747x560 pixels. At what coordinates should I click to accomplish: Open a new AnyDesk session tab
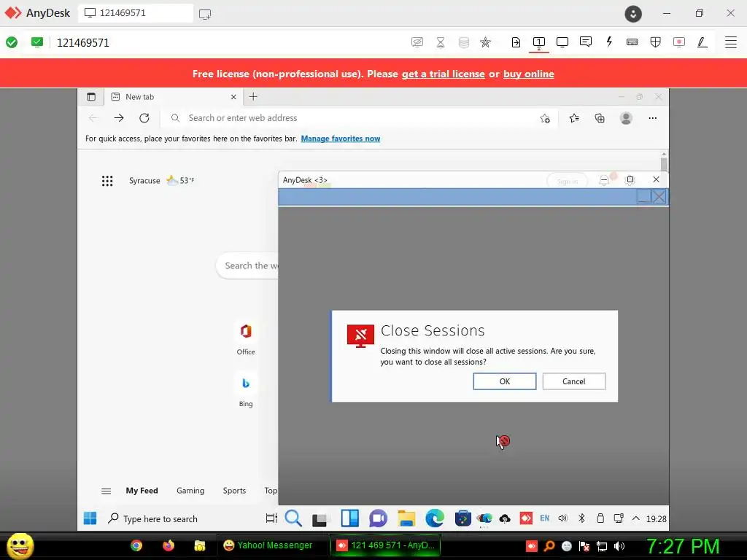pos(205,14)
